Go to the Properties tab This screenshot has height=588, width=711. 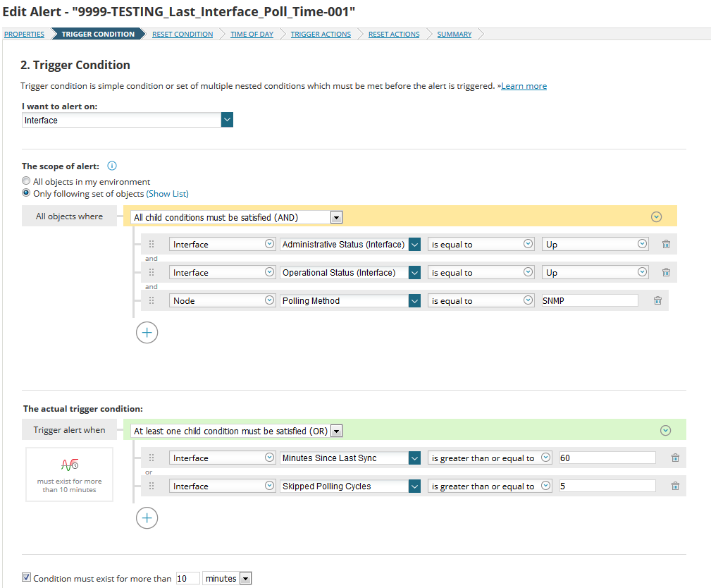point(24,34)
